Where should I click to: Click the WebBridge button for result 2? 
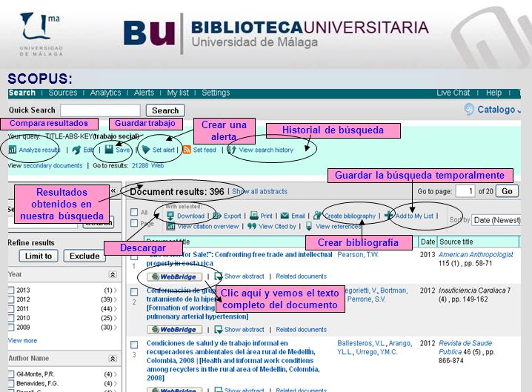click(174, 330)
